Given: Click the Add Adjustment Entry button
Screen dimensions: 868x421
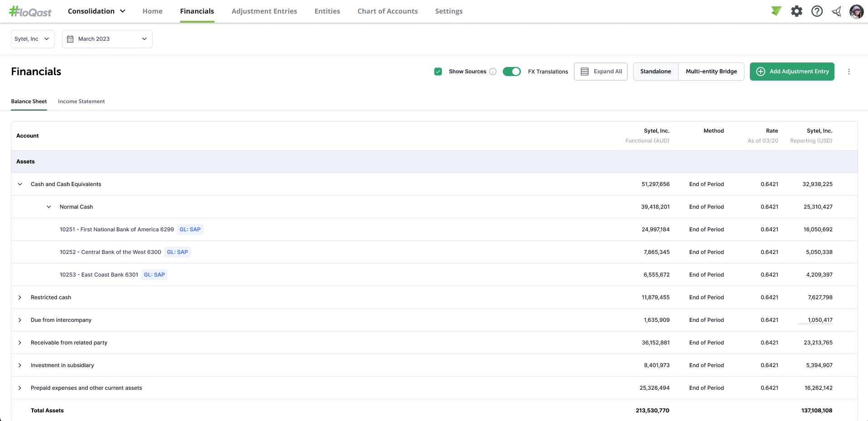Looking at the screenshot, I should tap(792, 72).
